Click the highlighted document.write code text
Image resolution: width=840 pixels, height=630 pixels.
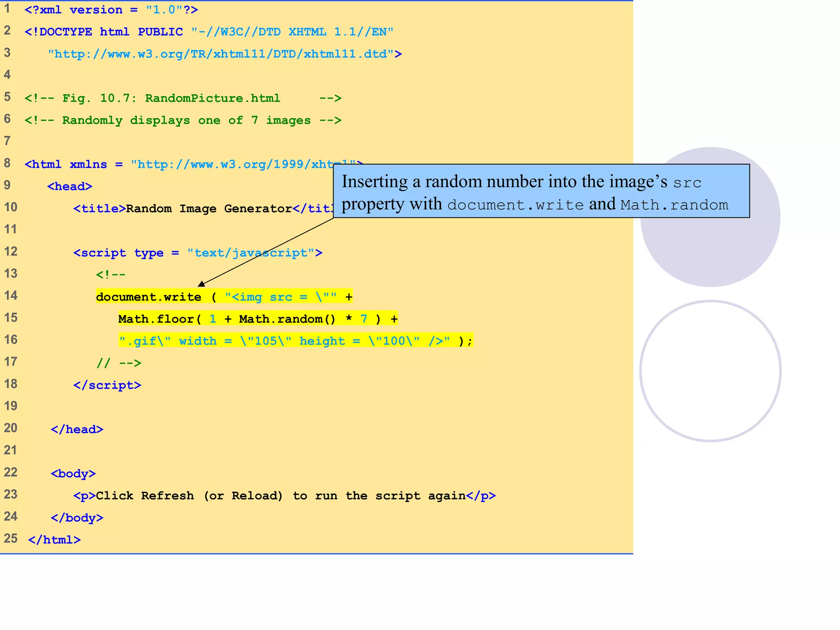point(148,297)
